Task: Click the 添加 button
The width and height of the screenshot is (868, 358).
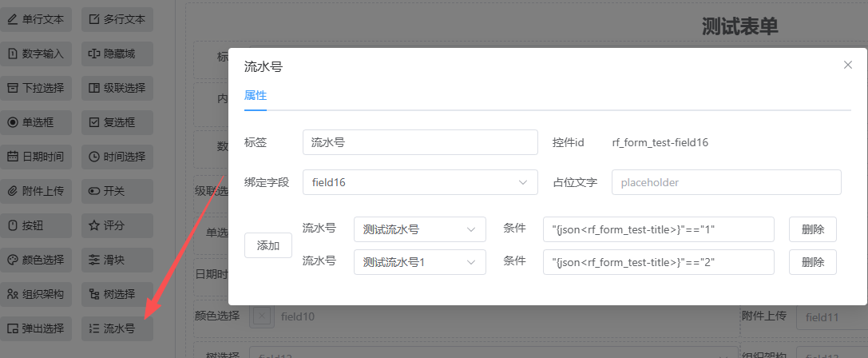Action: (268, 245)
